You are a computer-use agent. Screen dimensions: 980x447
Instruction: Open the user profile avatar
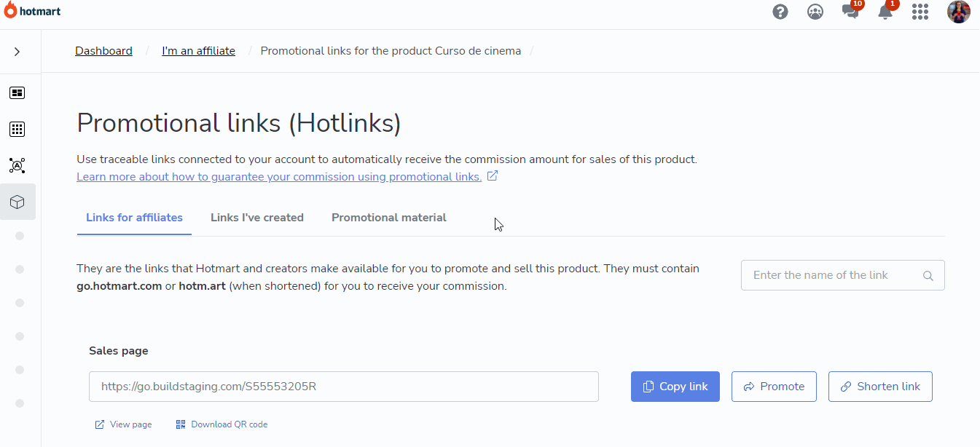click(959, 12)
